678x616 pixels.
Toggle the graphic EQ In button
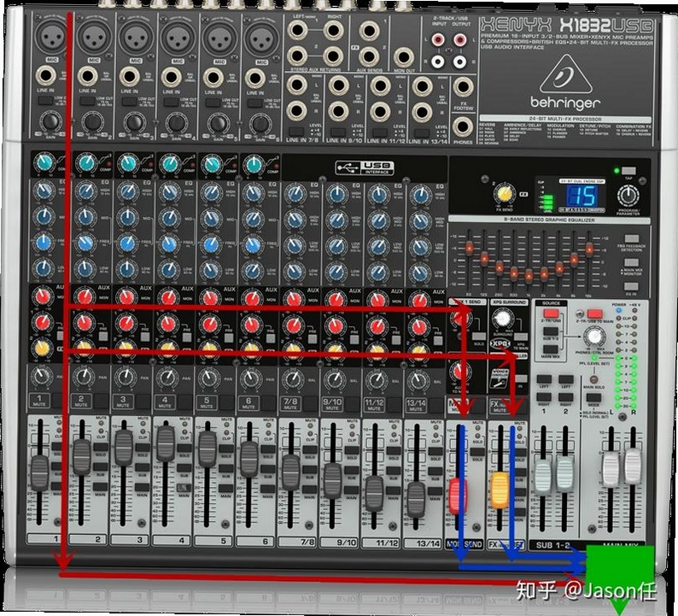631,286
